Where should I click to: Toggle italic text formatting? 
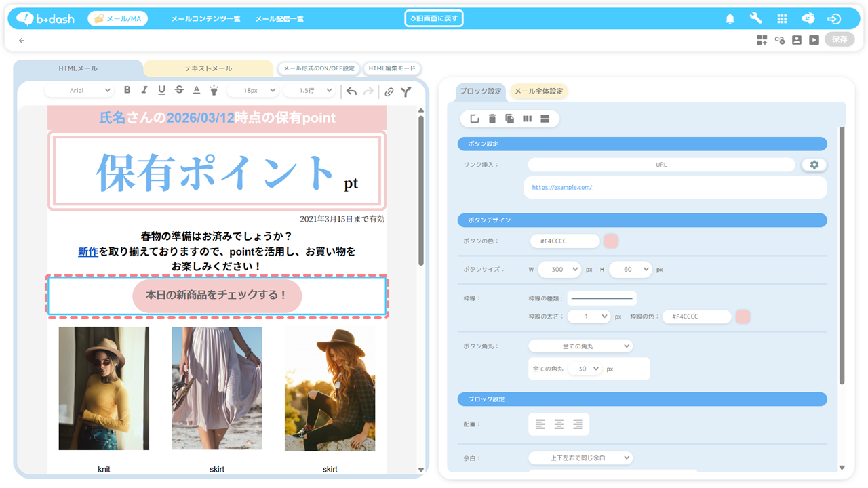pyautogui.click(x=144, y=91)
